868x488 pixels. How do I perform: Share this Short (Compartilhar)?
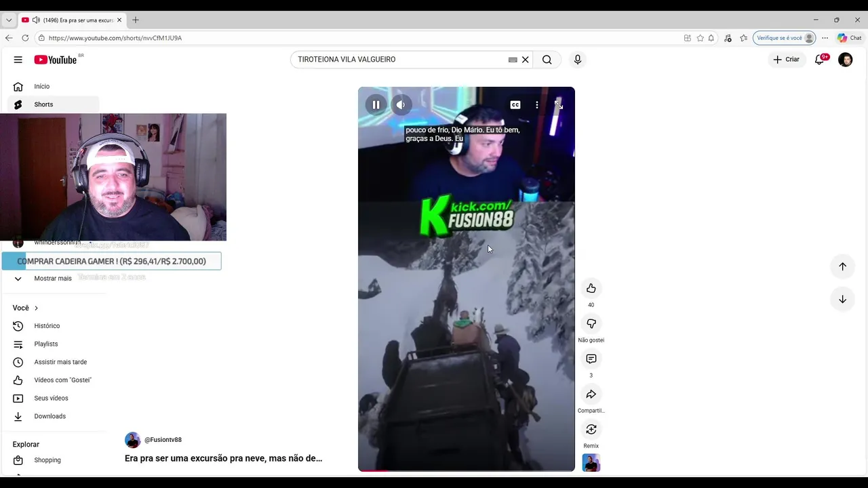tap(591, 394)
